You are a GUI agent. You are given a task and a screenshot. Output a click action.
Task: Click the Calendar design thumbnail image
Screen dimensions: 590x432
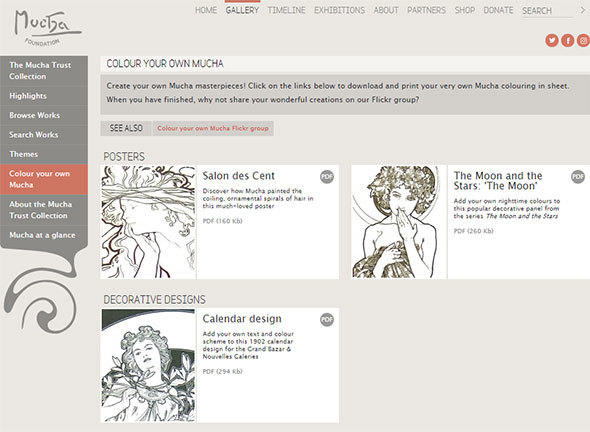point(149,365)
